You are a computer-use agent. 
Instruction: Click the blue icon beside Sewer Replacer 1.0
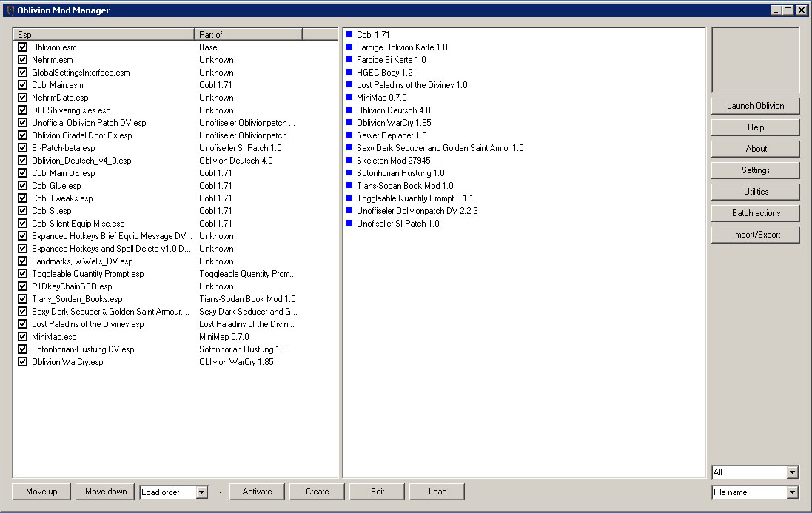tap(349, 135)
